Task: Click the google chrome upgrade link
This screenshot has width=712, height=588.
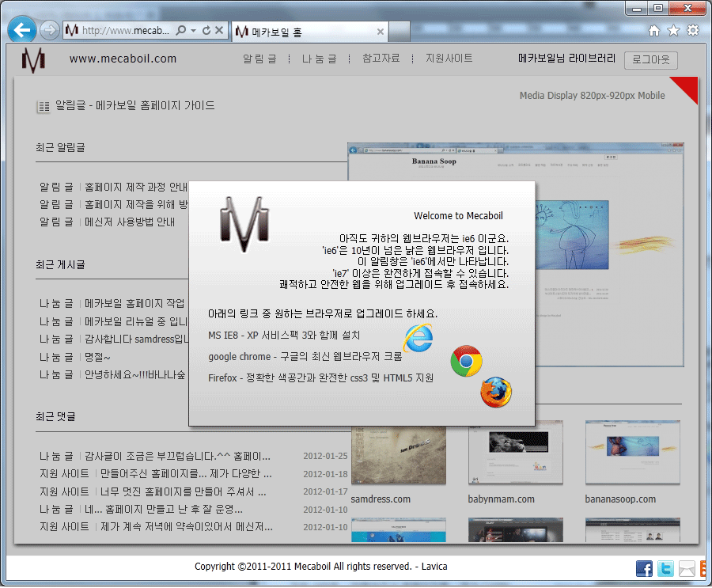Action: tap(305, 357)
